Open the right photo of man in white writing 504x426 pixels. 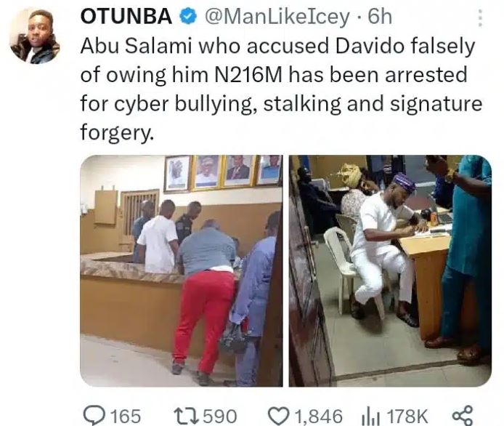390,270
